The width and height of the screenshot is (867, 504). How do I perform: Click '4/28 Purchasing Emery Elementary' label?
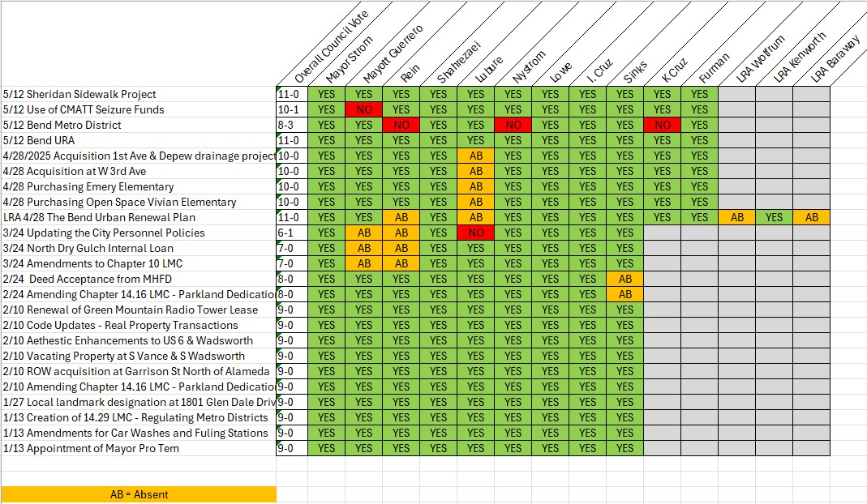click(x=138, y=187)
